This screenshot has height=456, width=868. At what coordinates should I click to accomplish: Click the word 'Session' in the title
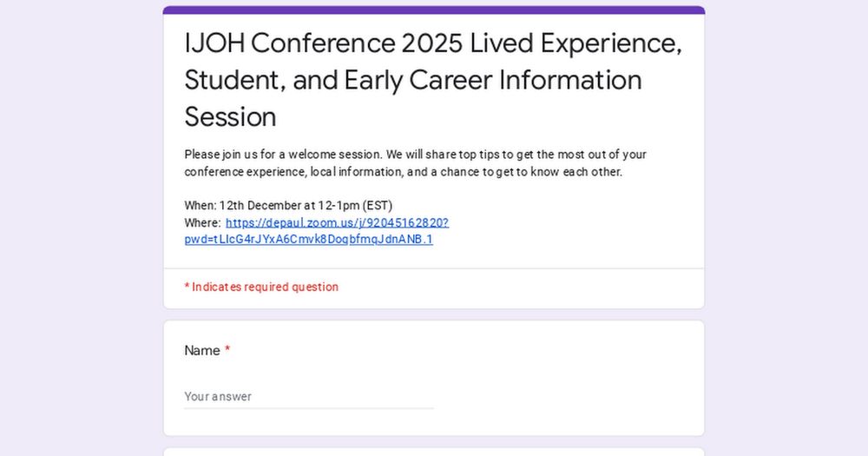coord(230,117)
